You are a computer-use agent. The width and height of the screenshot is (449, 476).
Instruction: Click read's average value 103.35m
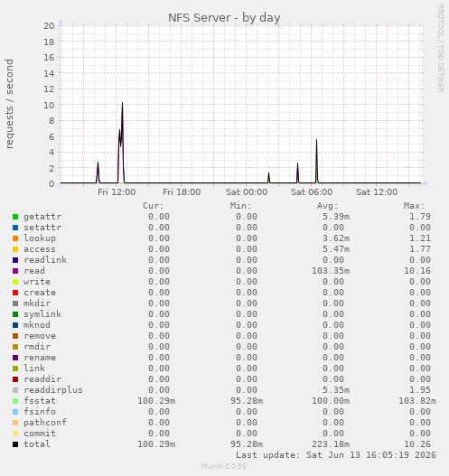[331, 271]
